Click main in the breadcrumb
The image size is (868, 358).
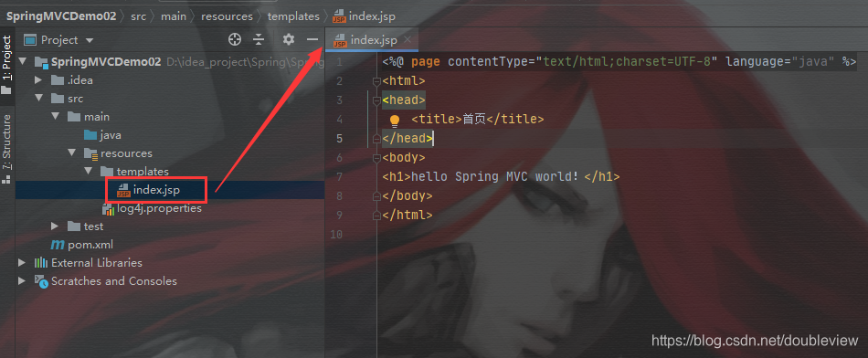(174, 16)
